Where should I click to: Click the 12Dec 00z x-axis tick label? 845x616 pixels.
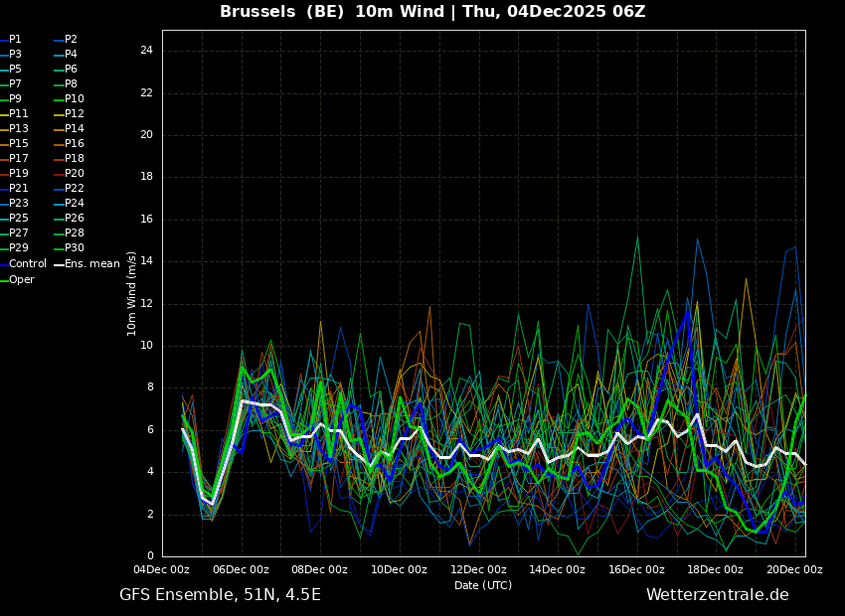[x=478, y=570]
